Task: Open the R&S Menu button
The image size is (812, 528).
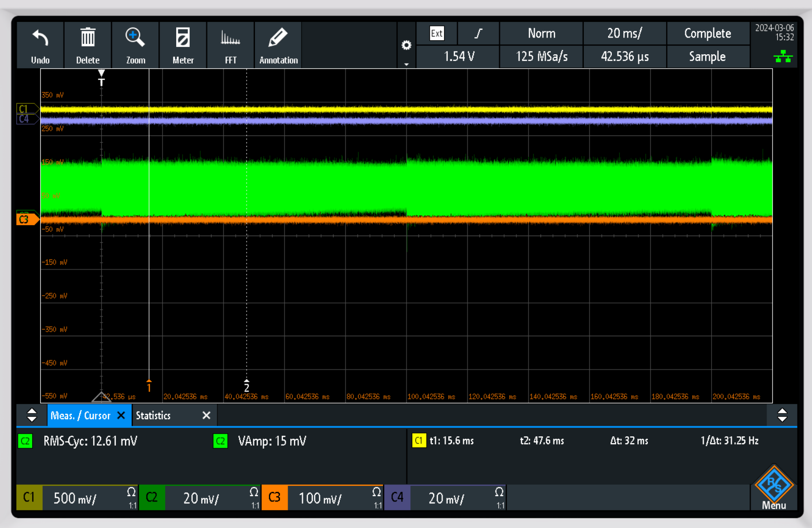Action: tap(774, 488)
